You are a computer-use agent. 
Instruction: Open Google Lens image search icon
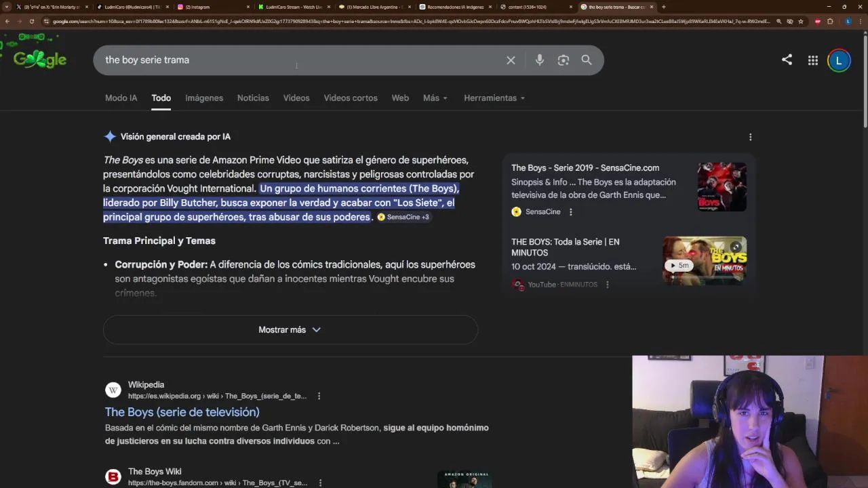563,60
